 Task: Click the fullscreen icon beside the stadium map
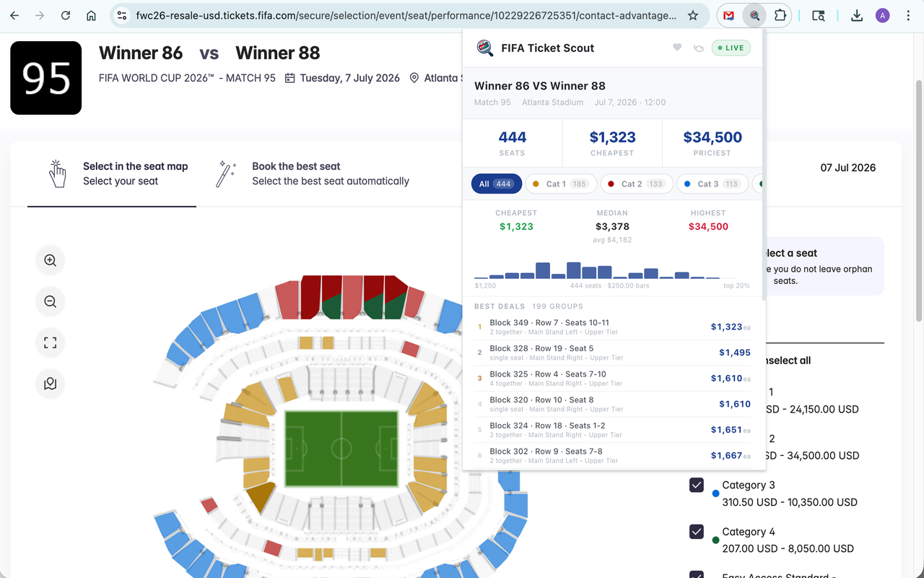[x=50, y=342]
